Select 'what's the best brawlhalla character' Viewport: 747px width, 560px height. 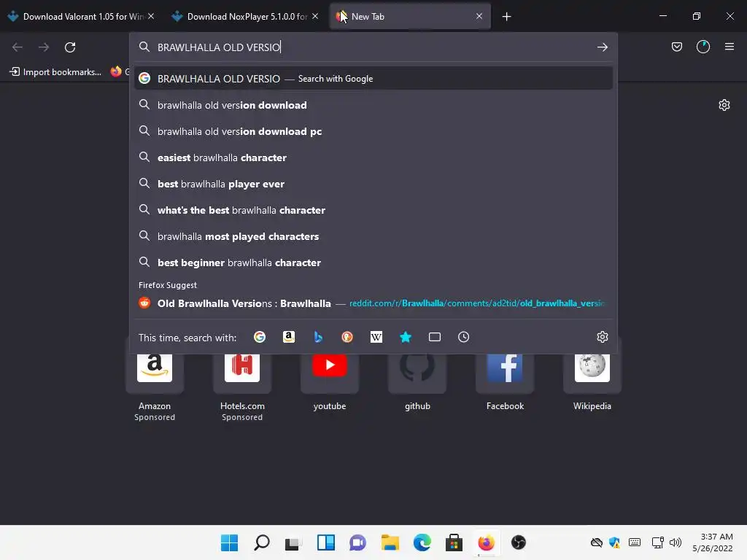[373, 210]
